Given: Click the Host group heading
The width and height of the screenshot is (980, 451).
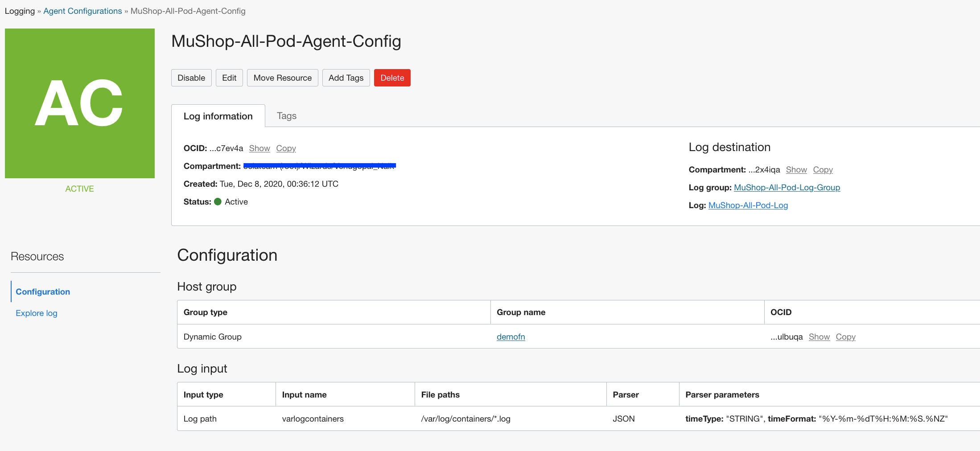Looking at the screenshot, I should (x=207, y=287).
